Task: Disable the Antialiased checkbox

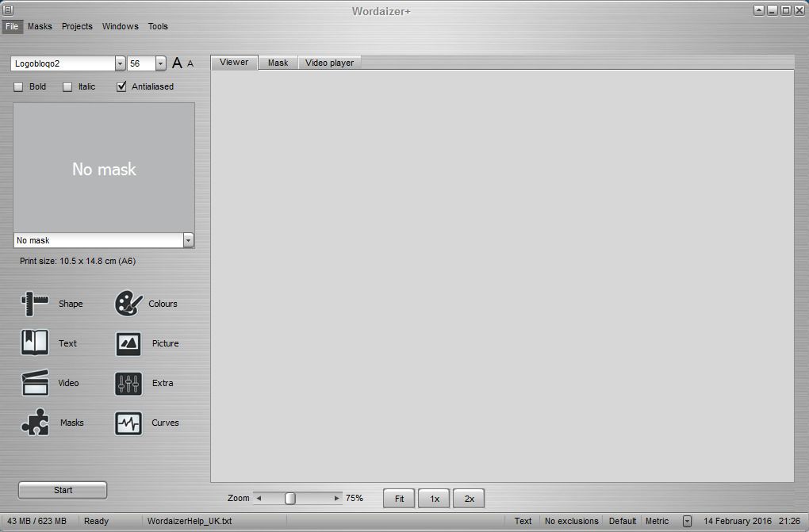Action: [121, 86]
